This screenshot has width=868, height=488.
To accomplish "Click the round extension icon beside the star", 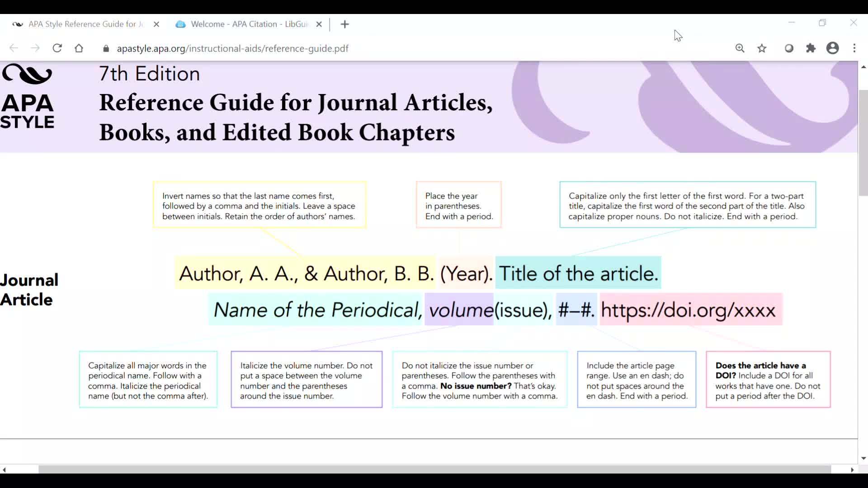I will tap(789, 48).
